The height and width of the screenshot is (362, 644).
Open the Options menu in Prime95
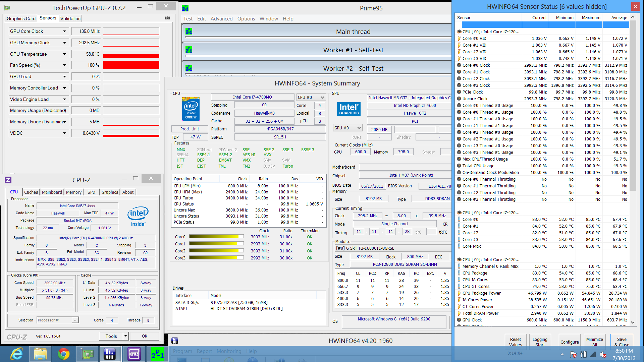(246, 19)
